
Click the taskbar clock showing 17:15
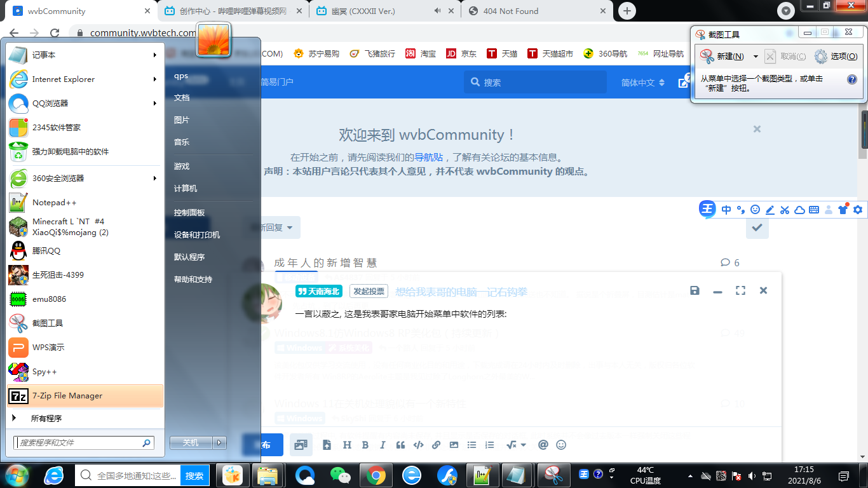pos(803,475)
